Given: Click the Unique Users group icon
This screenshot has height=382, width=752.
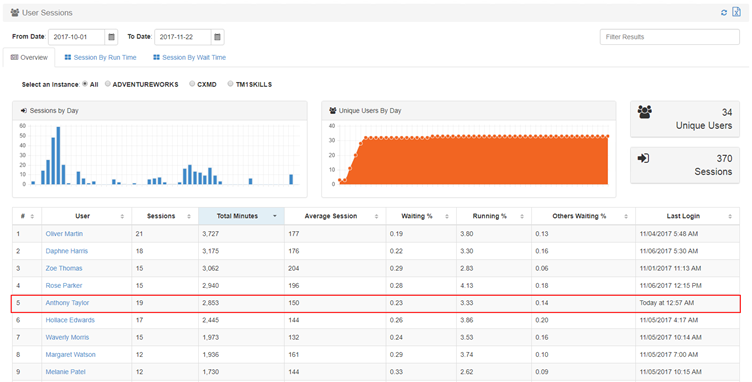Looking at the screenshot, I should pos(645,112).
